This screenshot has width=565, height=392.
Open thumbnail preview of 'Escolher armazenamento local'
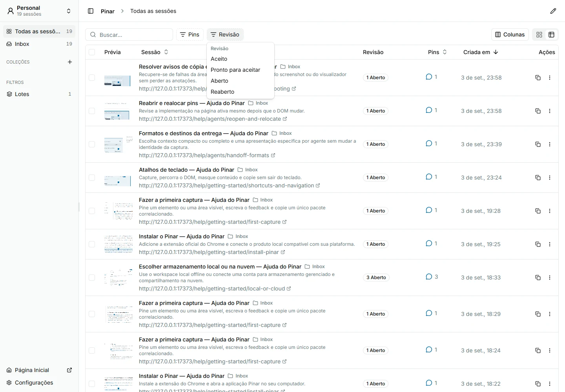click(118, 278)
